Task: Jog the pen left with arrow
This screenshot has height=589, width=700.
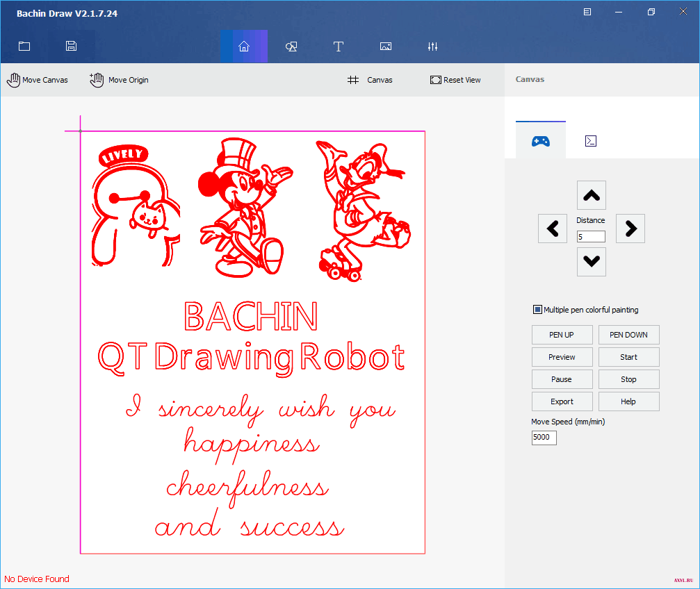Action: tap(553, 229)
